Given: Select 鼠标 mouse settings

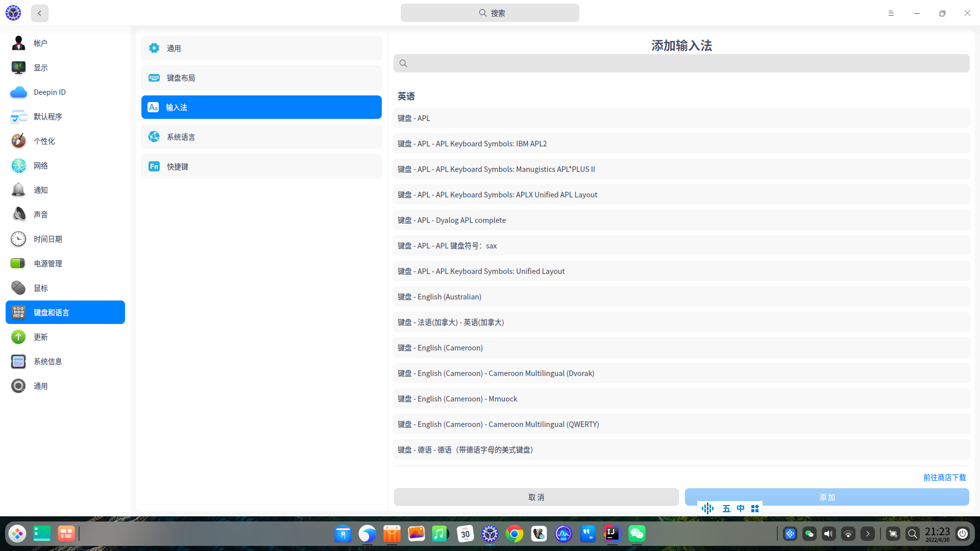Looking at the screenshot, I should 41,288.
